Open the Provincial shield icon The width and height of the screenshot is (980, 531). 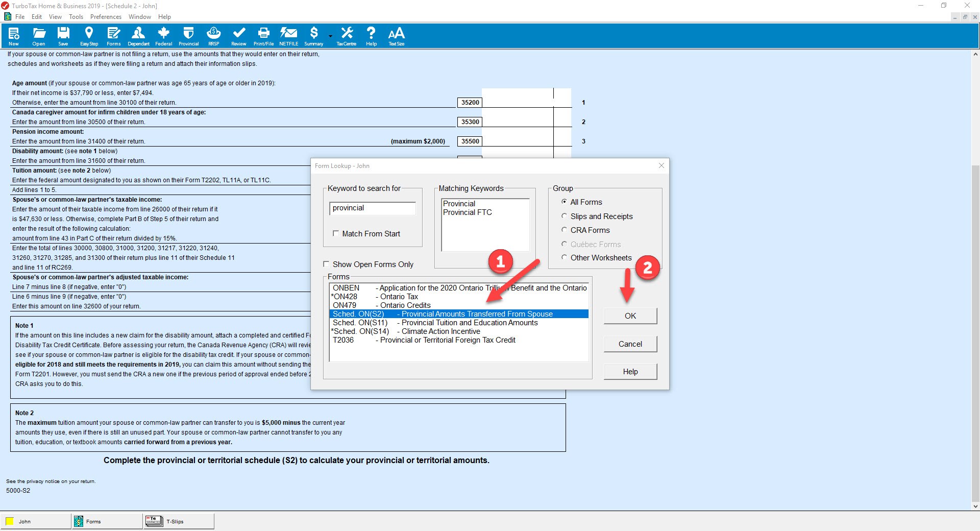pyautogui.click(x=188, y=36)
